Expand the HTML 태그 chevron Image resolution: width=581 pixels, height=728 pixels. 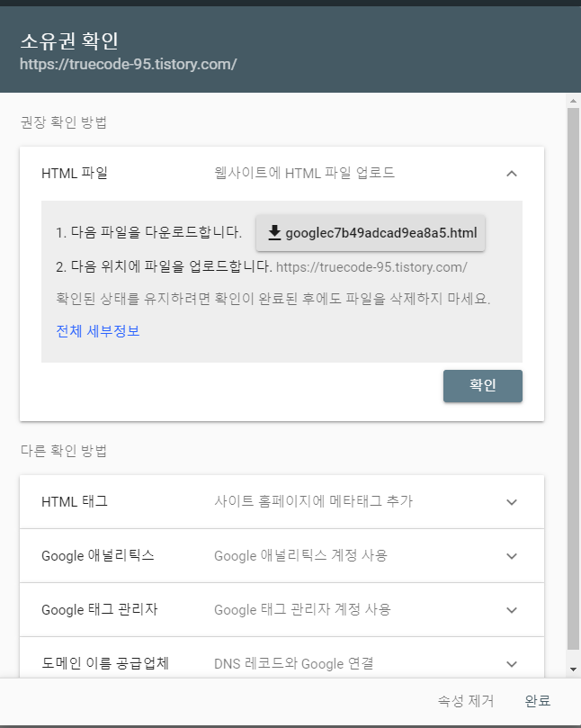[x=512, y=502]
